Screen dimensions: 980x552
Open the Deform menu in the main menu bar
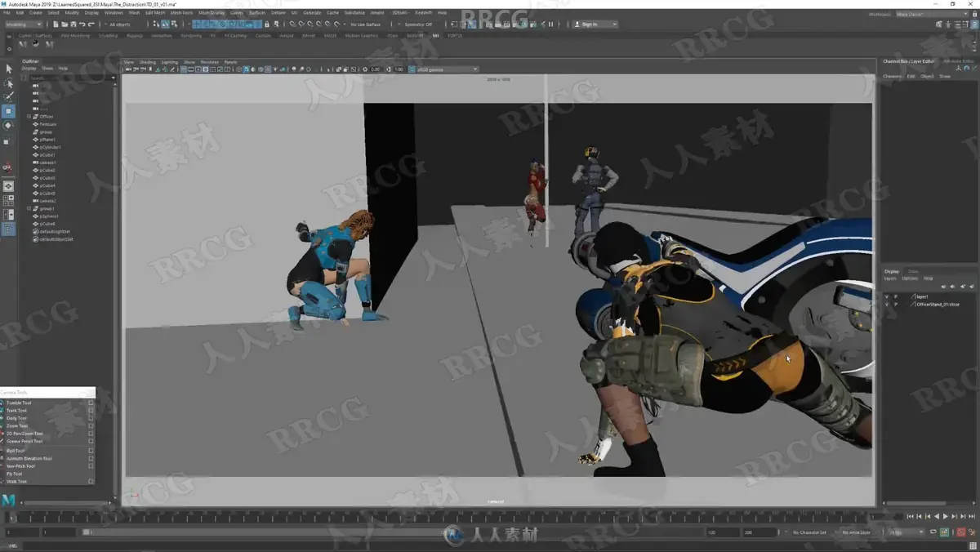tap(278, 13)
